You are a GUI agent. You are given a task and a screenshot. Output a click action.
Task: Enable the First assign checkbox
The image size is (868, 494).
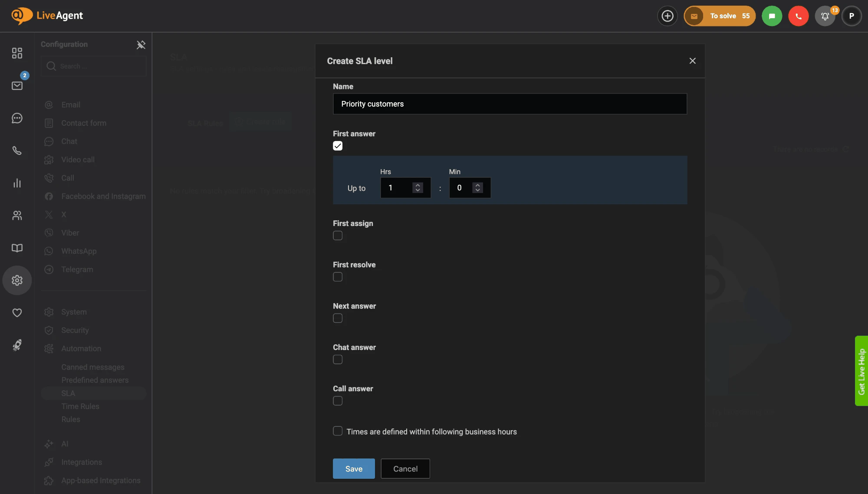[x=338, y=236]
